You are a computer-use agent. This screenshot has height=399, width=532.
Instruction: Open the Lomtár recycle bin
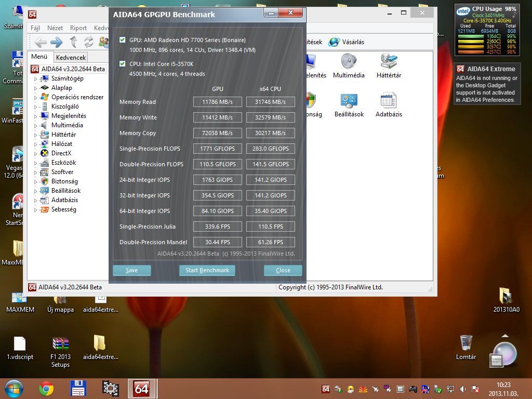pos(466,347)
